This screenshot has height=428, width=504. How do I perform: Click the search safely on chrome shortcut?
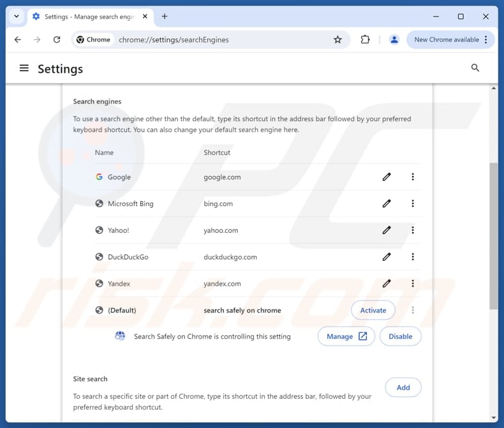point(242,311)
